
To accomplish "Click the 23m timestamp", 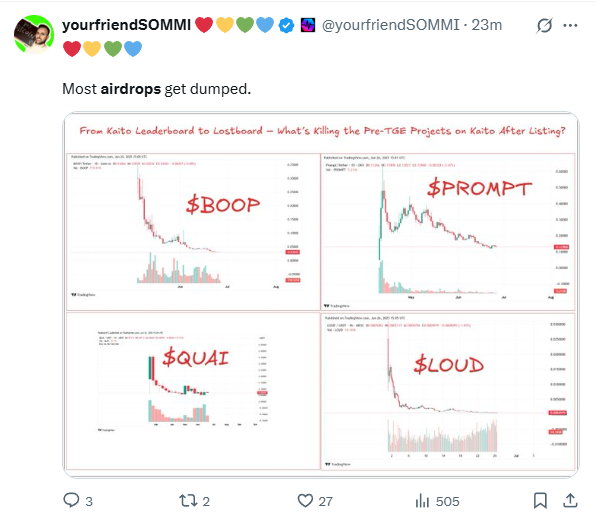I will click(487, 25).
